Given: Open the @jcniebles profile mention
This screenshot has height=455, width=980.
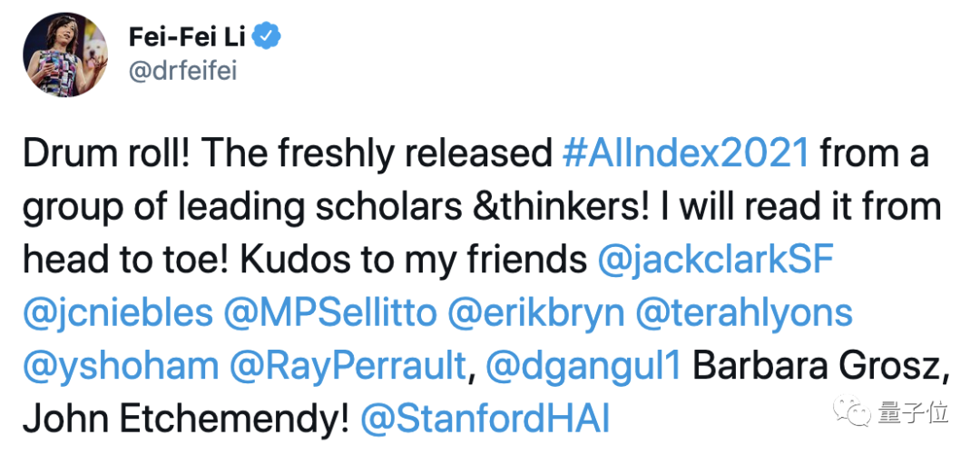Looking at the screenshot, I should 116,313.
